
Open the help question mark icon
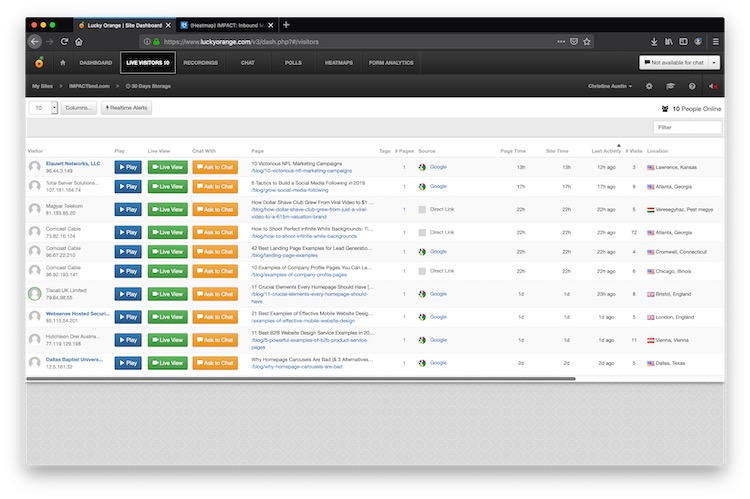(692, 86)
